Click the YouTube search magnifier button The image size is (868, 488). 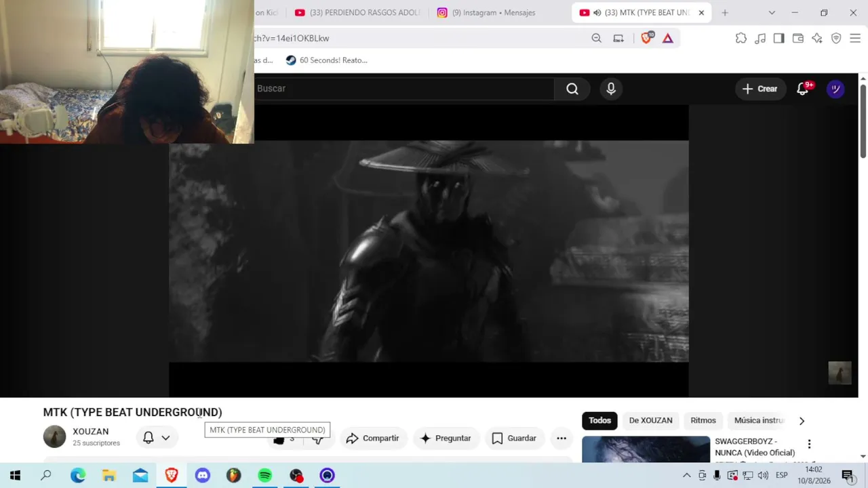click(x=572, y=89)
